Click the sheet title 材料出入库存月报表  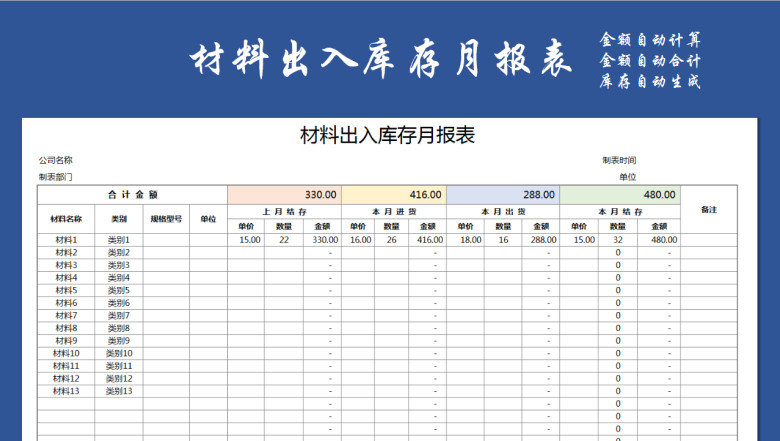(388, 135)
